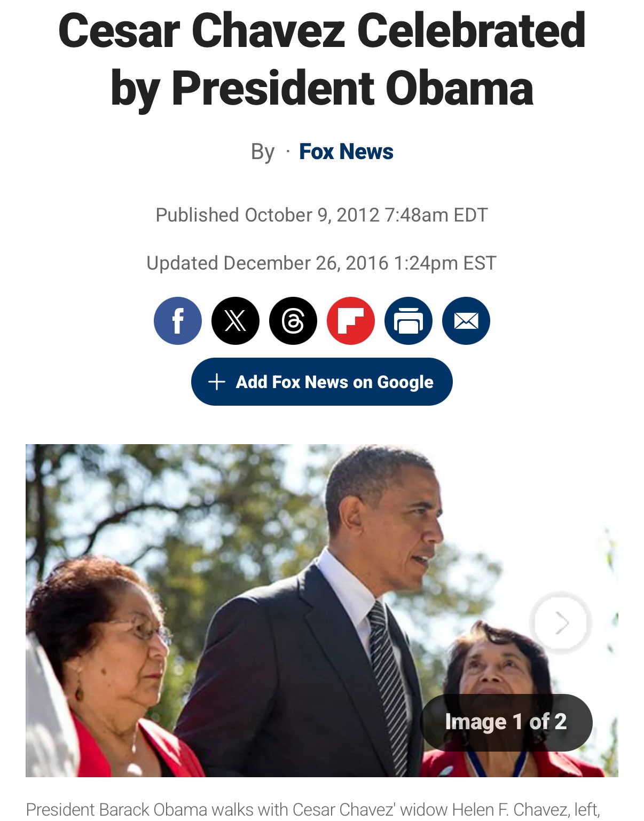Click Add Fox News on Google button
The image size is (644, 821).
click(x=322, y=382)
